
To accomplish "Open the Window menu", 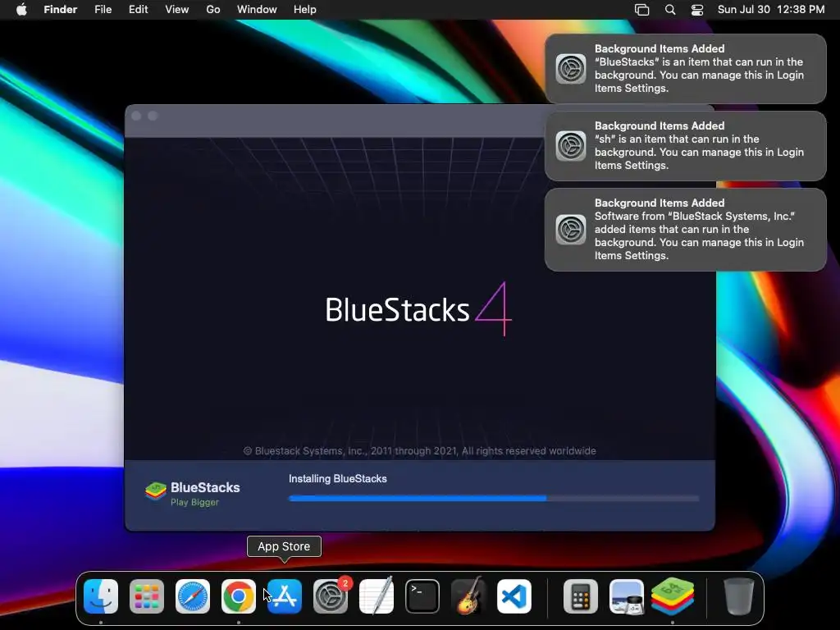I will pos(257,10).
